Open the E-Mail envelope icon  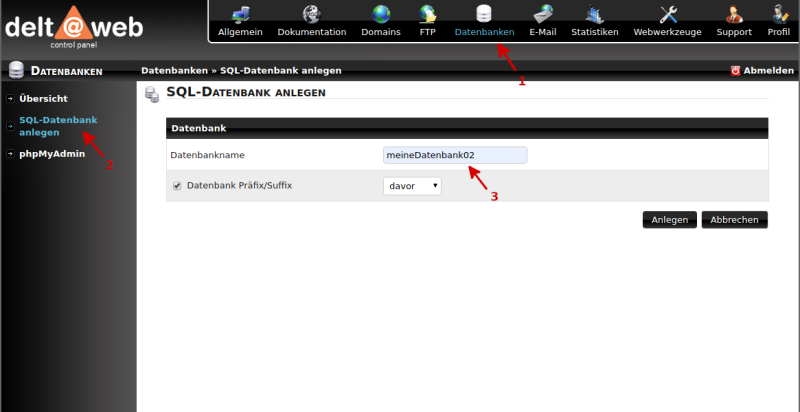[542, 14]
